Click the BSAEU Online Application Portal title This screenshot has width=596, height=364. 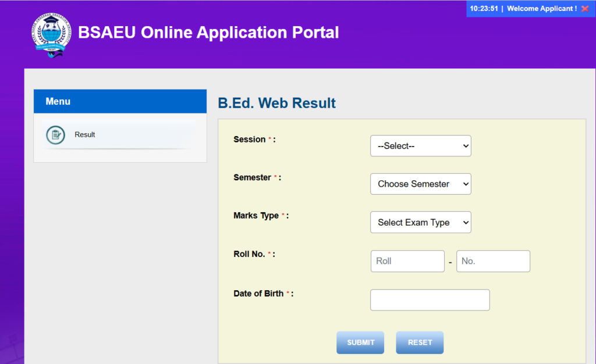point(208,33)
